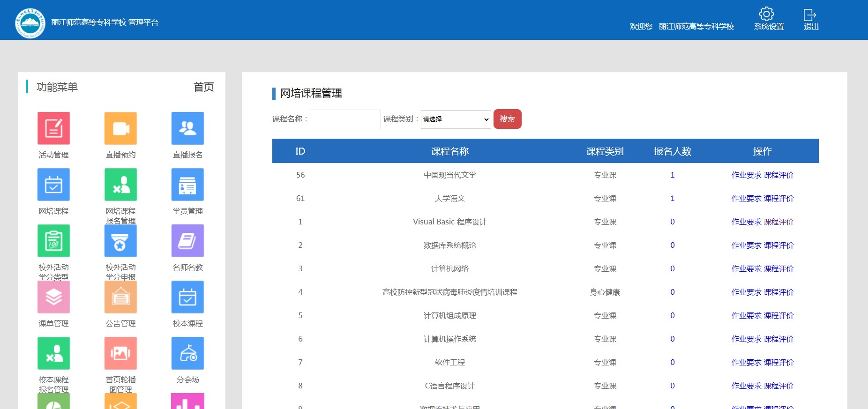Screen dimensions: 868x409
Task: Open the 学员管理 icon
Action: tap(187, 185)
